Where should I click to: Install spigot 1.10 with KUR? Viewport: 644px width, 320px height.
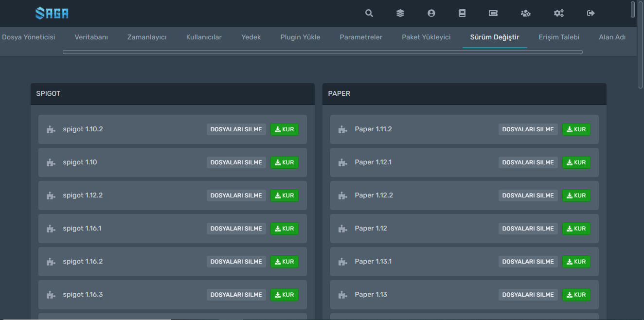click(285, 162)
